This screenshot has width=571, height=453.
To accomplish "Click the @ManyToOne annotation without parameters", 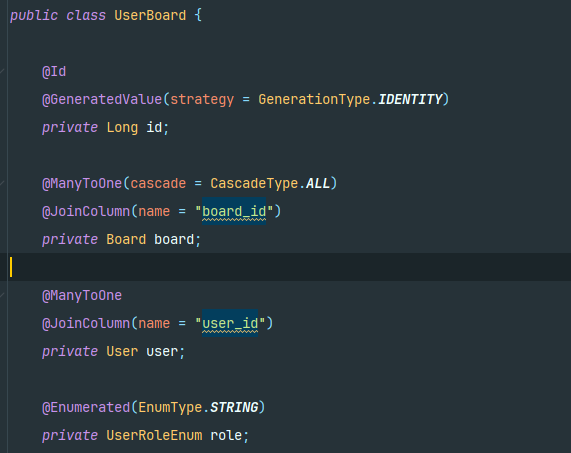I will (82, 295).
